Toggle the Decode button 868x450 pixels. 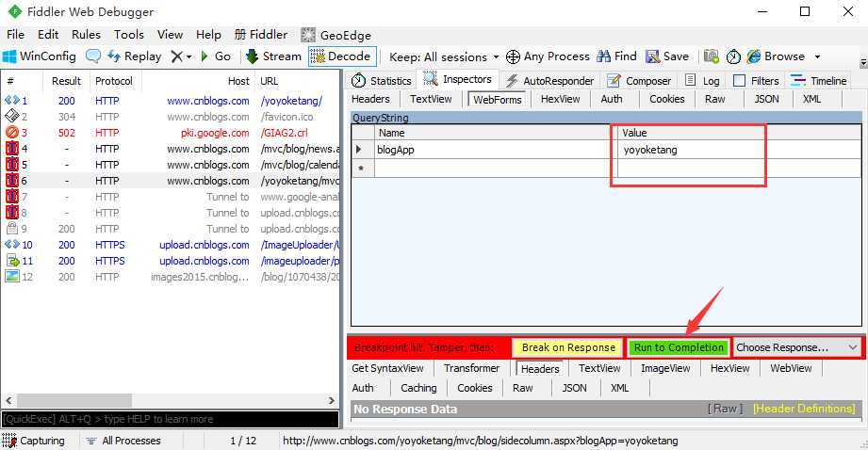point(341,56)
